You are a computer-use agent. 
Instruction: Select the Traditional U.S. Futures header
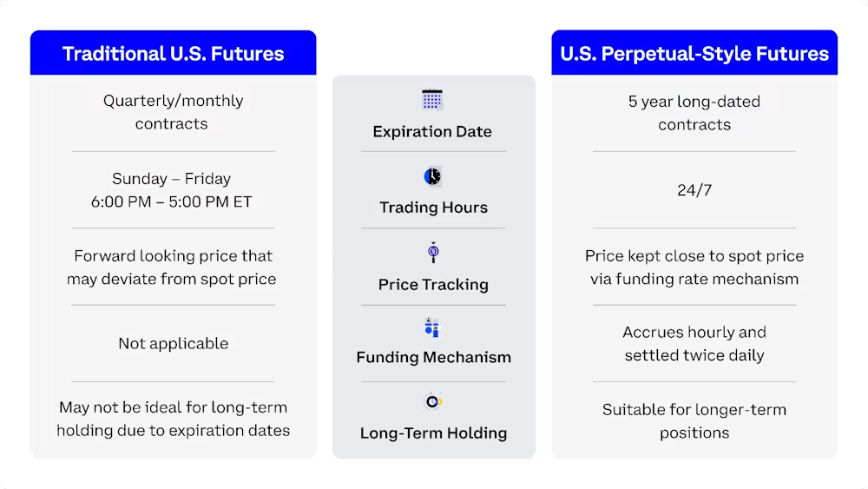[173, 54]
